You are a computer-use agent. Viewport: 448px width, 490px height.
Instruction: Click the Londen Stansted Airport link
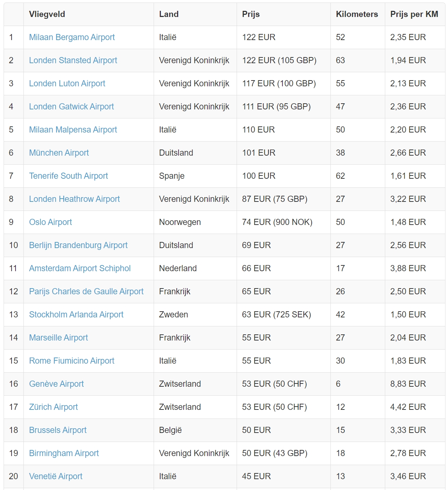click(x=73, y=60)
